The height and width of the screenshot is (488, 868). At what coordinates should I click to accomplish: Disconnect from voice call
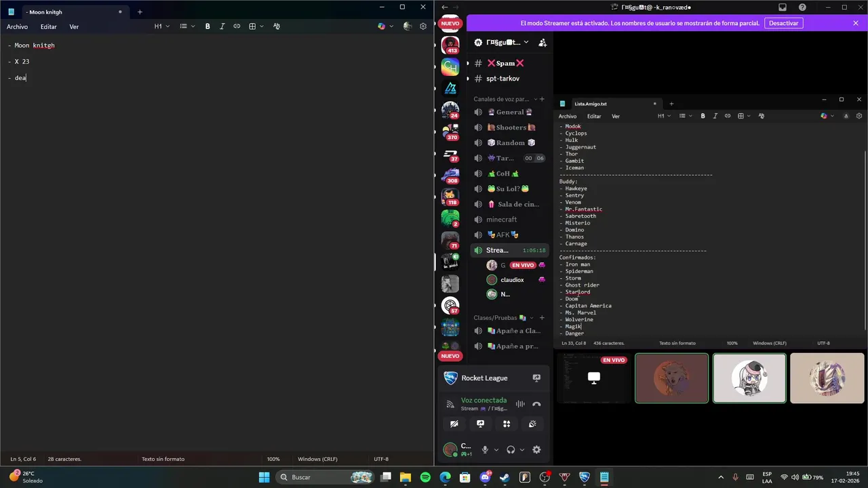coord(536,404)
